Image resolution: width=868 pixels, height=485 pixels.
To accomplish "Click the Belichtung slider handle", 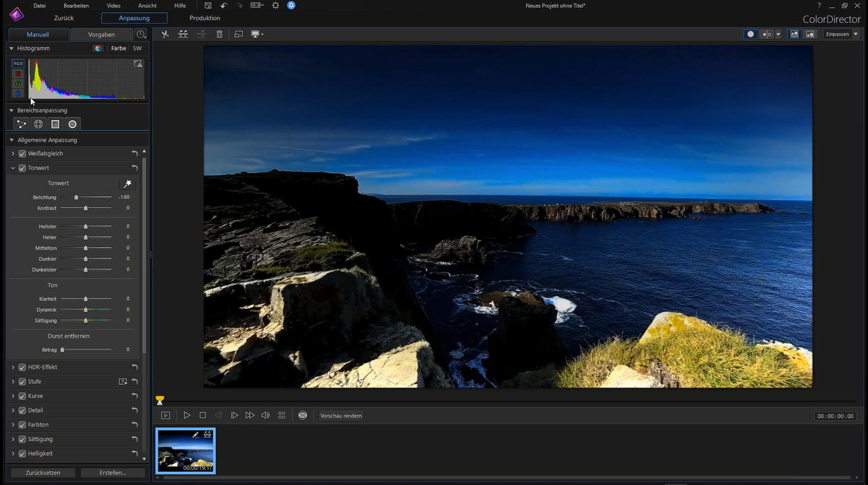I will click(x=76, y=197).
